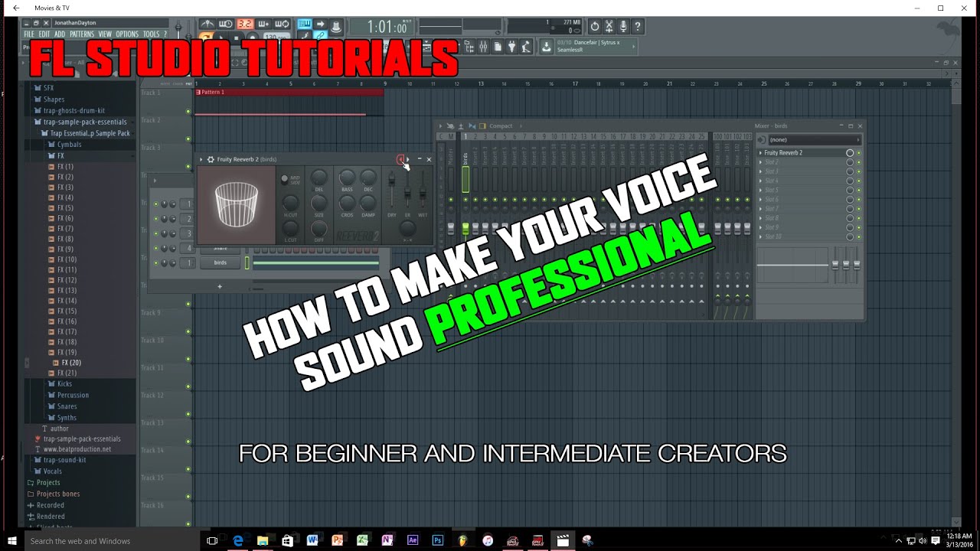Click the download content library icon
Viewport: 980px width, 551px height.
[546, 47]
